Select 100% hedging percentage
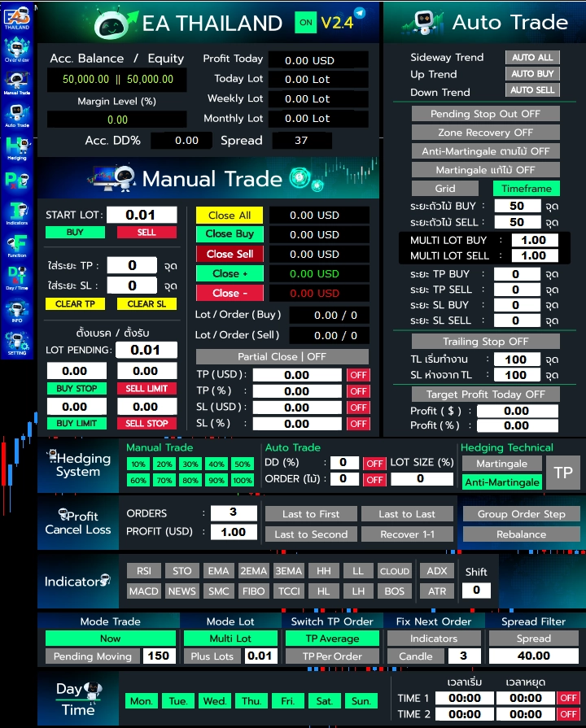The width and height of the screenshot is (586, 728). [242, 480]
